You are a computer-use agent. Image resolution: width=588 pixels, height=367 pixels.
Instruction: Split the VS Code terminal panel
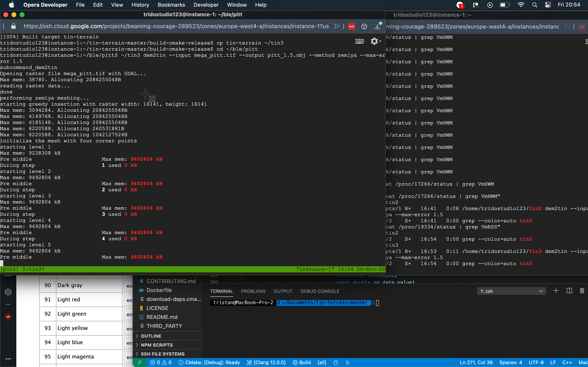pos(569,291)
